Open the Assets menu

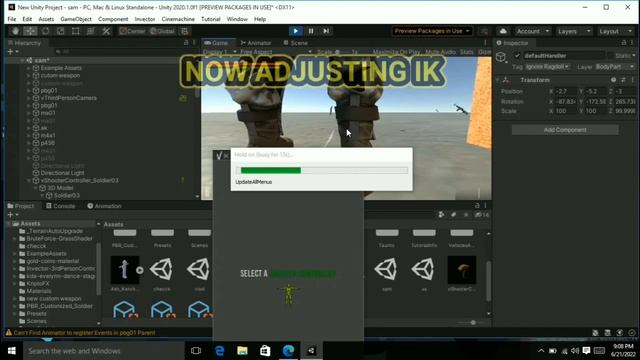46,19
